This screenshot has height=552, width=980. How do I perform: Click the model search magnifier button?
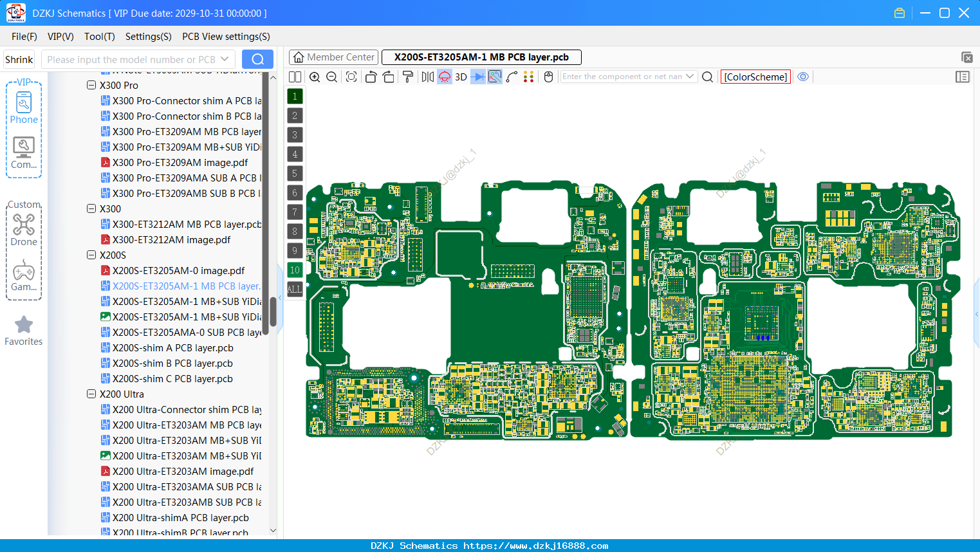click(257, 59)
